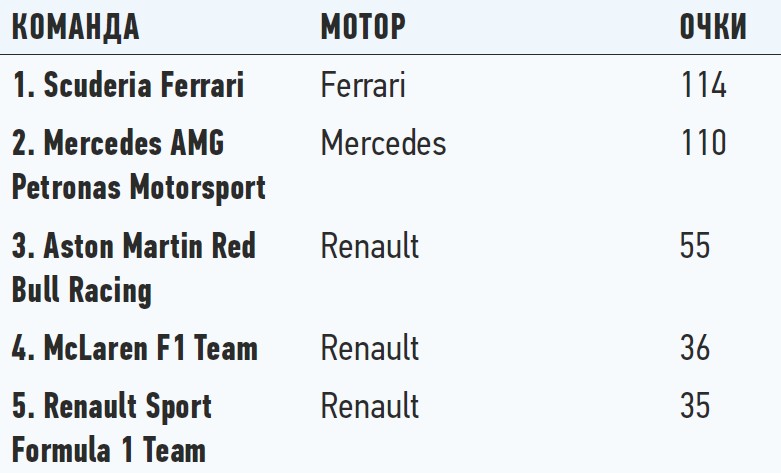781x473 pixels.
Task: Click Ferrari in the engine column
Action: click(363, 86)
